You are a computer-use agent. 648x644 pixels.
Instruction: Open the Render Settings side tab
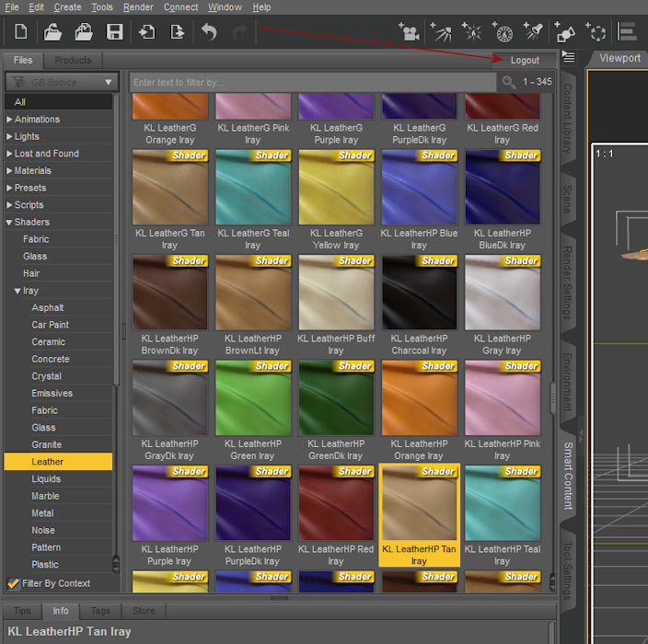[x=567, y=282]
